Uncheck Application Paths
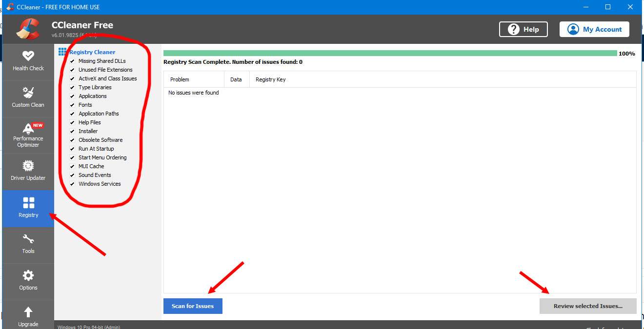 (x=72, y=114)
